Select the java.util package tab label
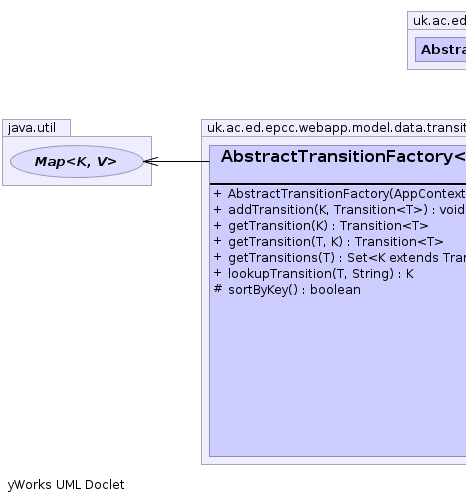 pos(32,128)
